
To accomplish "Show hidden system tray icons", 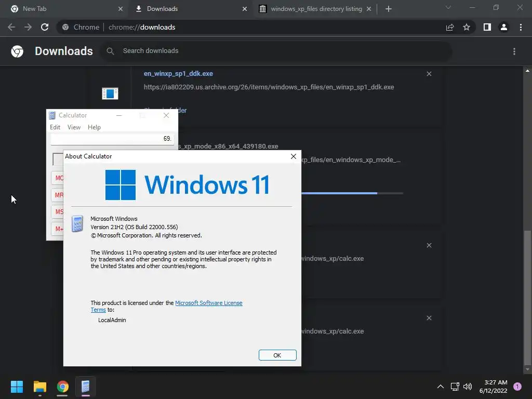I will tap(441, 387).
